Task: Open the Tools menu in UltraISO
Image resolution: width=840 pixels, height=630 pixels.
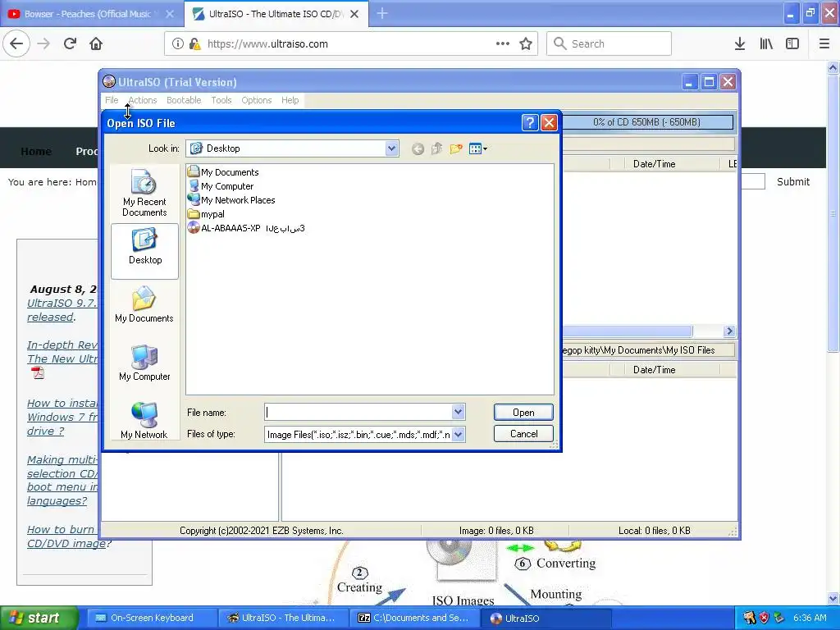Action: tap(221, 100)
